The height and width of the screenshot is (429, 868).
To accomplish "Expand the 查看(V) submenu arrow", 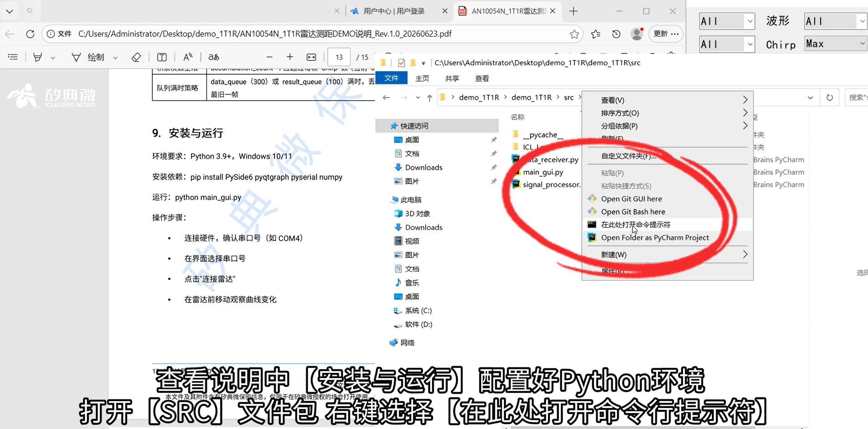I will [745, 100].
